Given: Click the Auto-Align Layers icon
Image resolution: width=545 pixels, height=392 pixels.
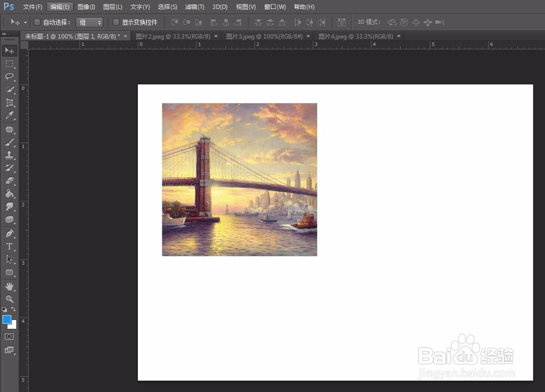Looking at the screenshot, I should click(x=342, y=22).
